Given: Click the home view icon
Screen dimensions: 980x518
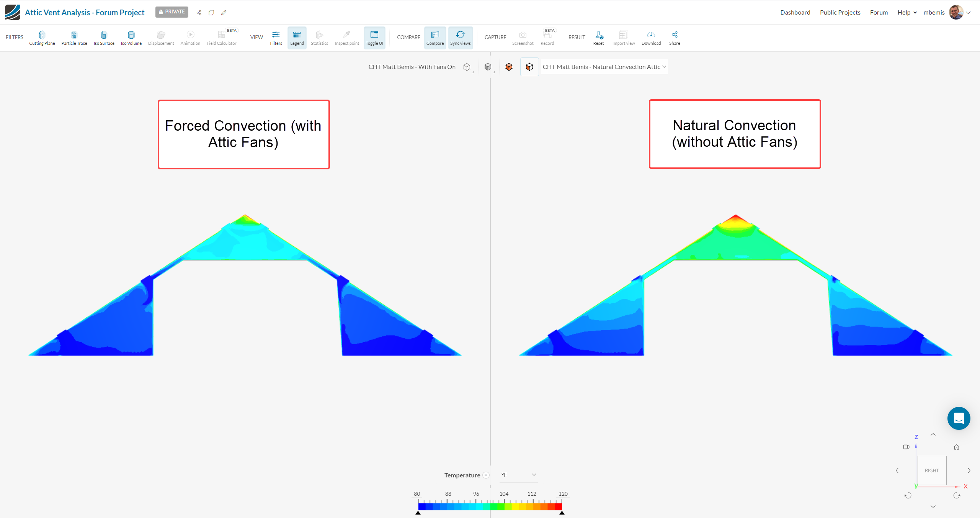Looking at the screenshot, I should (x=956, y=447).
